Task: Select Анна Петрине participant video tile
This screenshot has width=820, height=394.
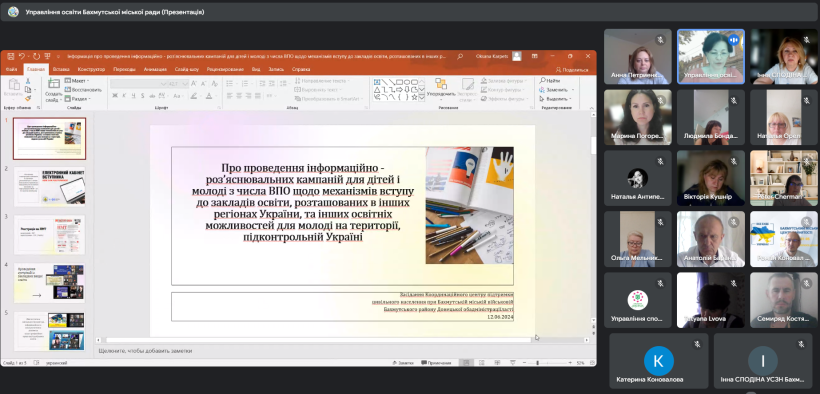Action: 637,57
